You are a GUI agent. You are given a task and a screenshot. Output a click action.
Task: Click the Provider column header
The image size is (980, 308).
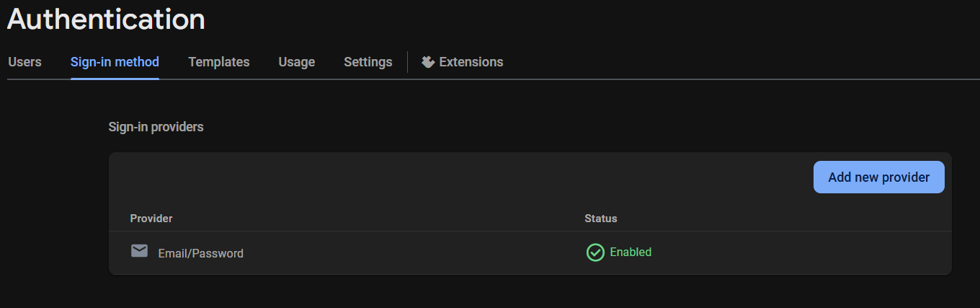coord(151,218)
